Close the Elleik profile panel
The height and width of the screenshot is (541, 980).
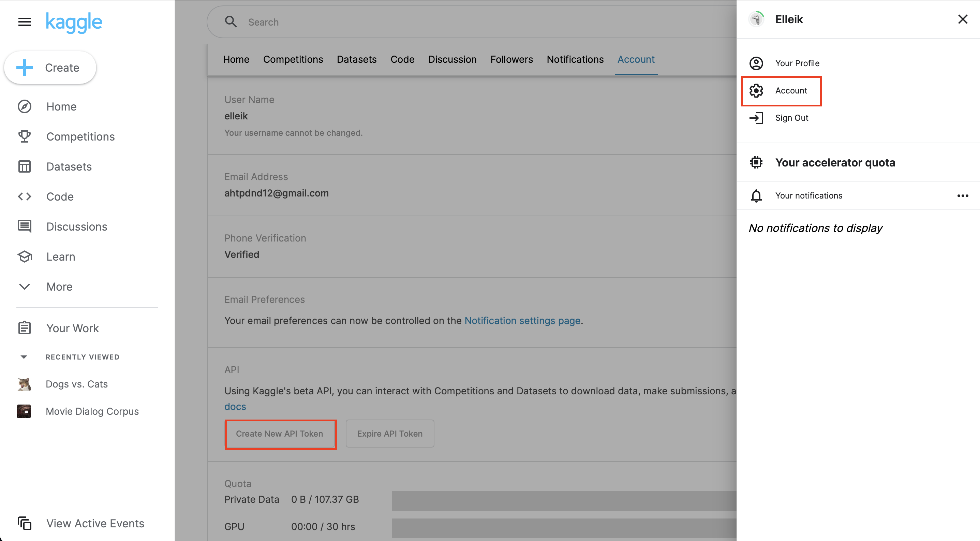click(x=963, y=19)
